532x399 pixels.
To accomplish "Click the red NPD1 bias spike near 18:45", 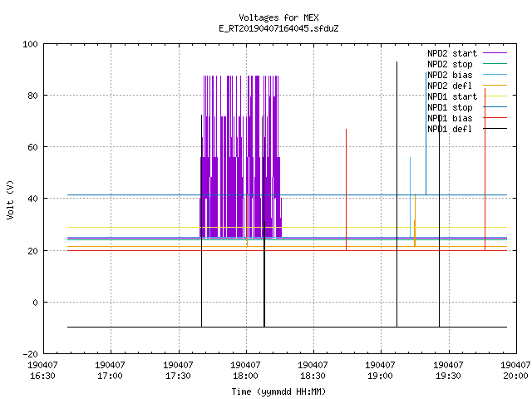I will [346, 190].
